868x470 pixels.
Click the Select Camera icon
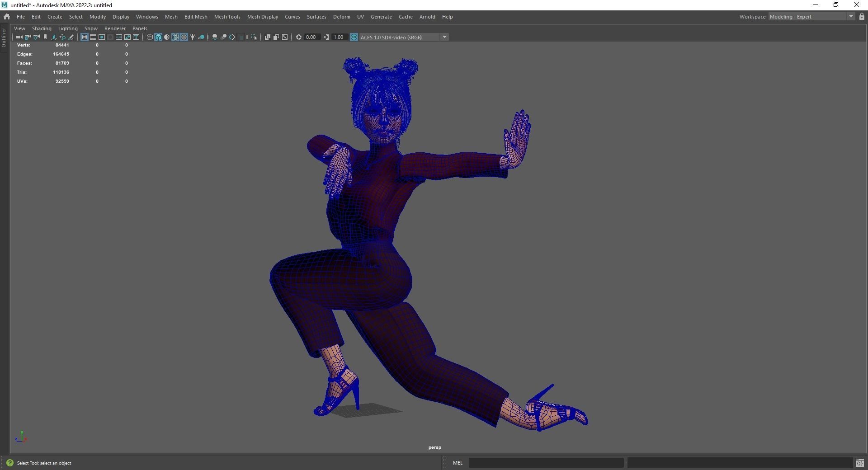coord(19,37)
